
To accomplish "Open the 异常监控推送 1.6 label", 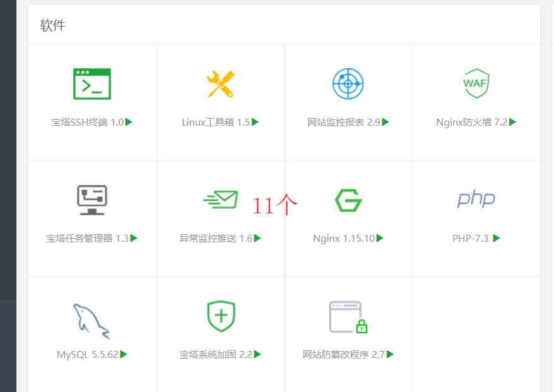I will tap(216, 239).
